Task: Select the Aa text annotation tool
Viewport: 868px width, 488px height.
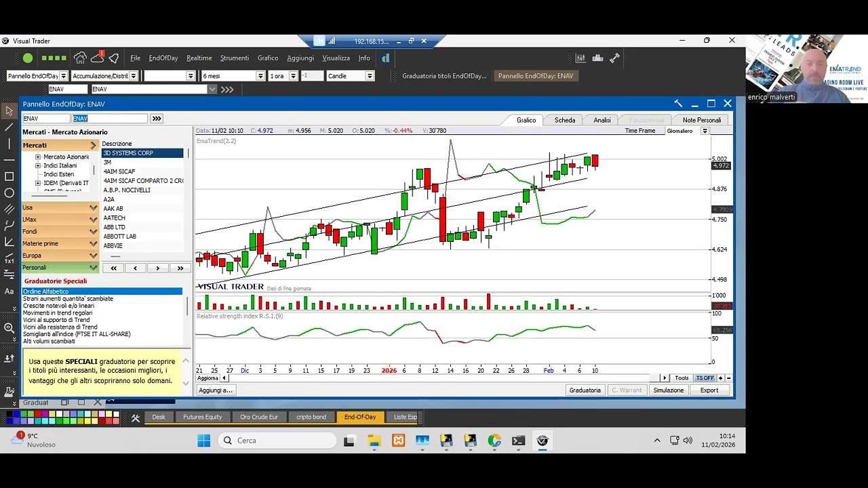Action: pos(9,291)
